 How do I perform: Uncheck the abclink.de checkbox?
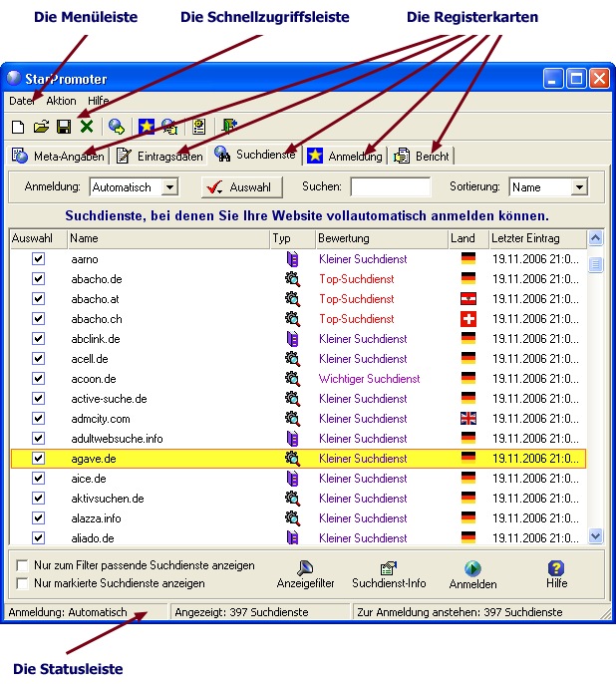38,339
